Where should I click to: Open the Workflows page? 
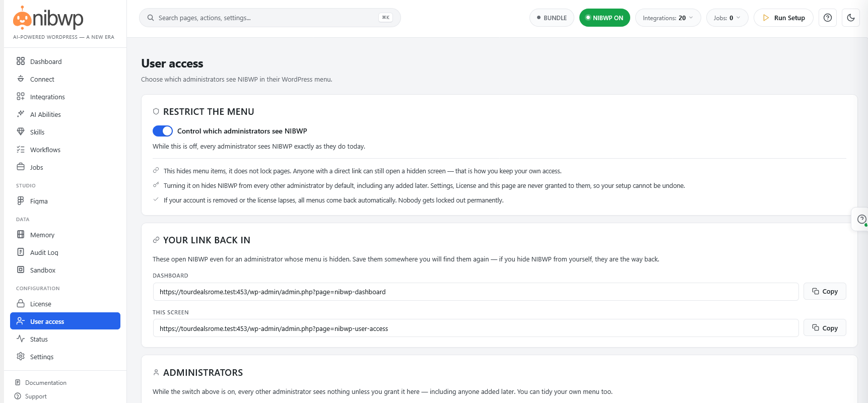coord(65,150)
